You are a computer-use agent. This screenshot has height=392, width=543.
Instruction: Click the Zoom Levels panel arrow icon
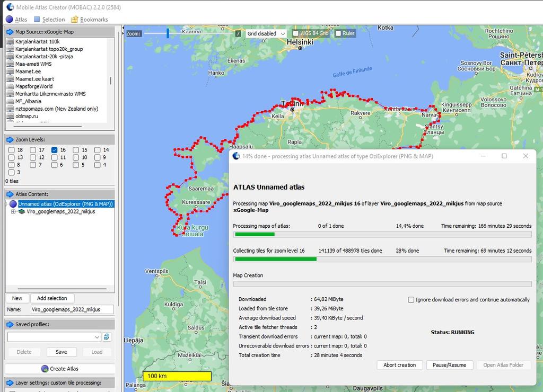[x=10, y=140]
